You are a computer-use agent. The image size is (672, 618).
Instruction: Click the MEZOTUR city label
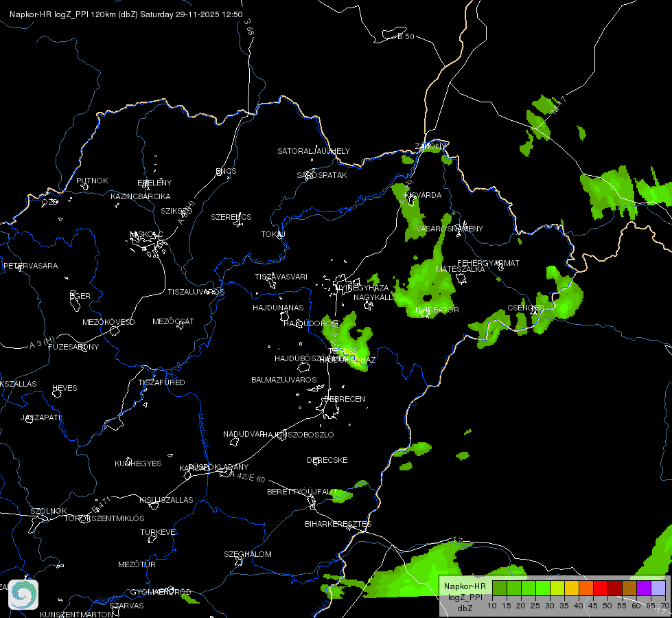point(137,564)
